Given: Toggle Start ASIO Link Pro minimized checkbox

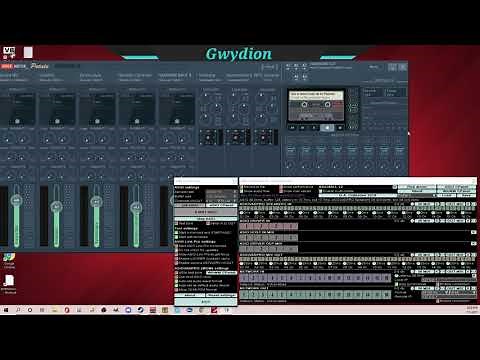Looking at the screenshot, I should (176, 246).
